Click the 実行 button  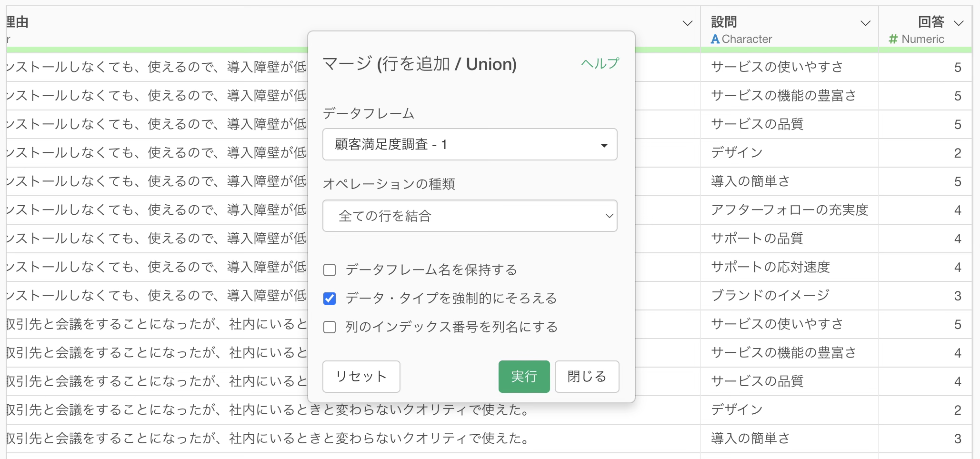(x=524, y=377)
